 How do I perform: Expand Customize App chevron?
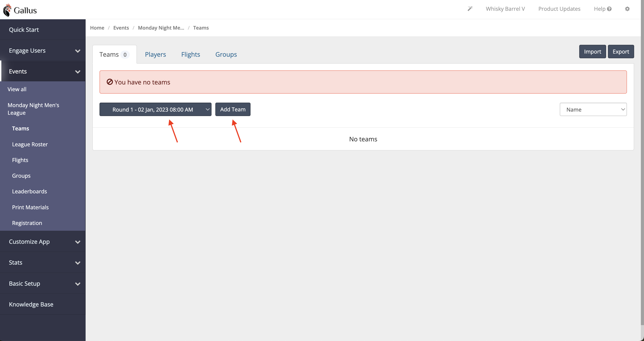[78, 242]
